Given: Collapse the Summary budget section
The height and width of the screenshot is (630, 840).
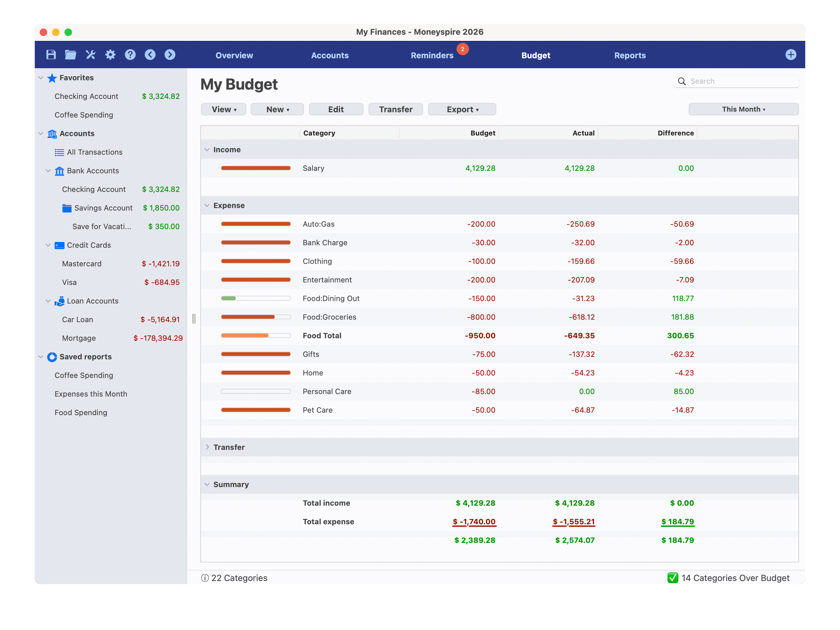Looking at the screenshot, I should (x=207, y=485).
